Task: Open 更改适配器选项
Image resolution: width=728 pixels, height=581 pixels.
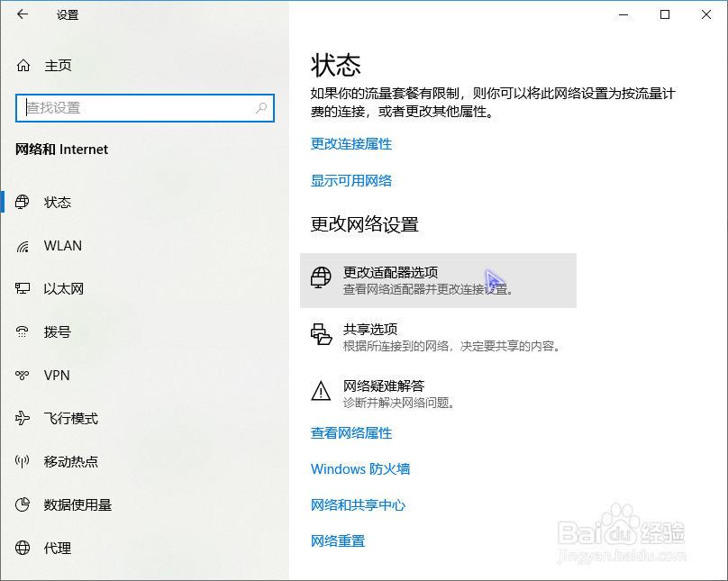Action: click(438, 280)
